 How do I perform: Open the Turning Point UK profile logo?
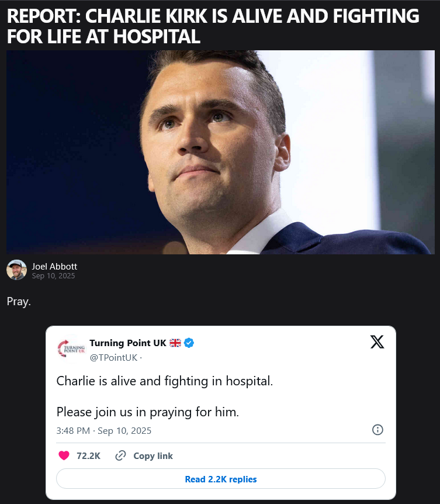tap(71, 350)
